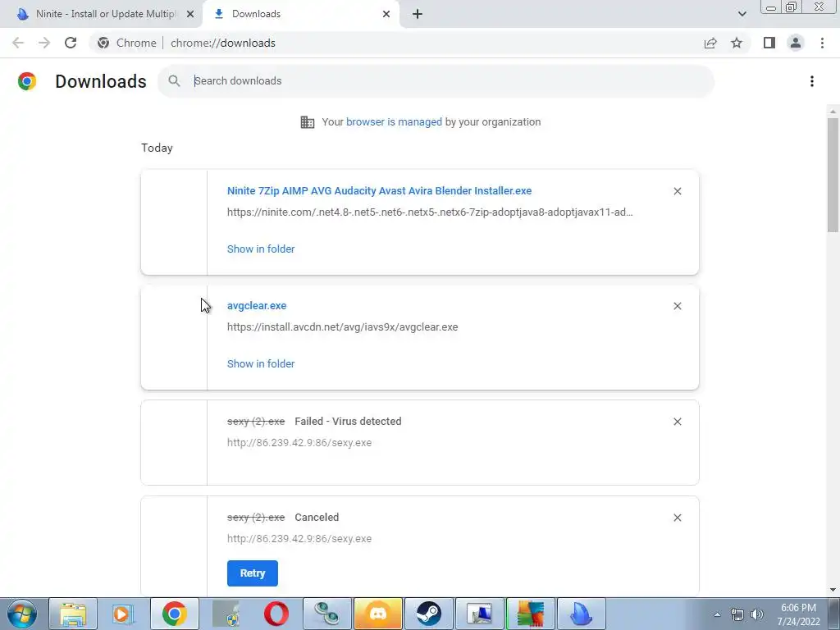This screenshot has width=840, height=630.
Task: Show hidden system tray icons
Action: tap(717, 614)
